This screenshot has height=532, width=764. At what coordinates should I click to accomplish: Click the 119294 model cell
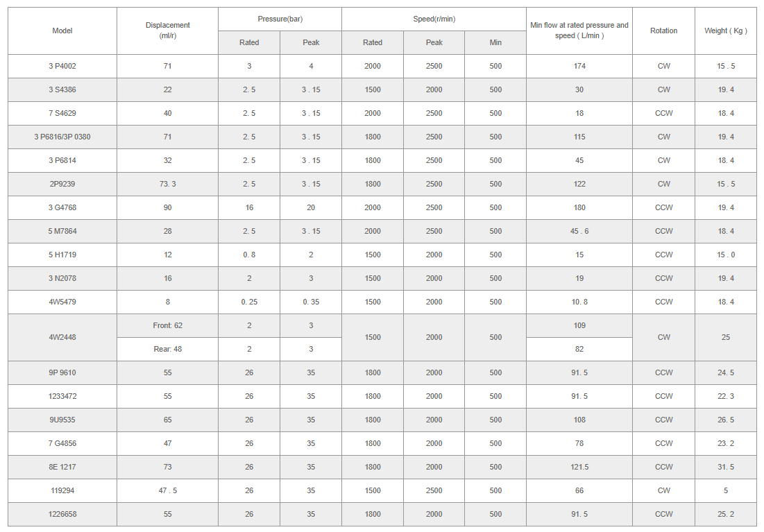tap(62, 490)
